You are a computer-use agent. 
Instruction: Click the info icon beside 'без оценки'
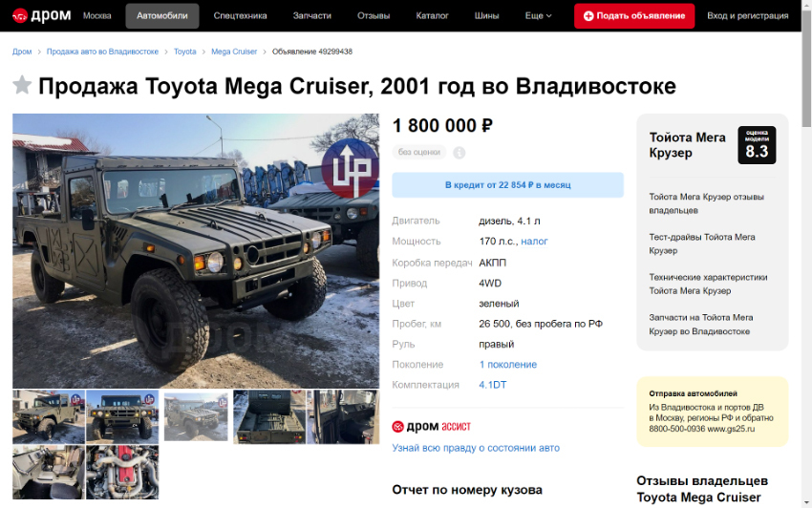[x=459, y=153]
